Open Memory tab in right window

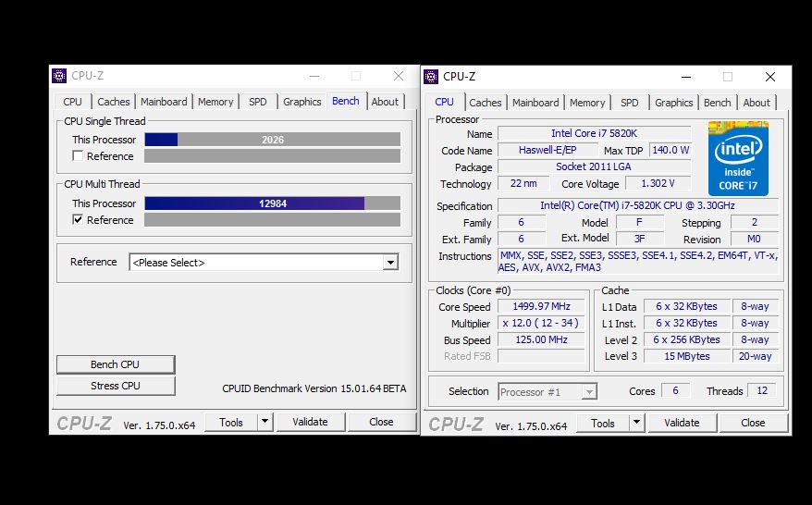click(587, 103)
